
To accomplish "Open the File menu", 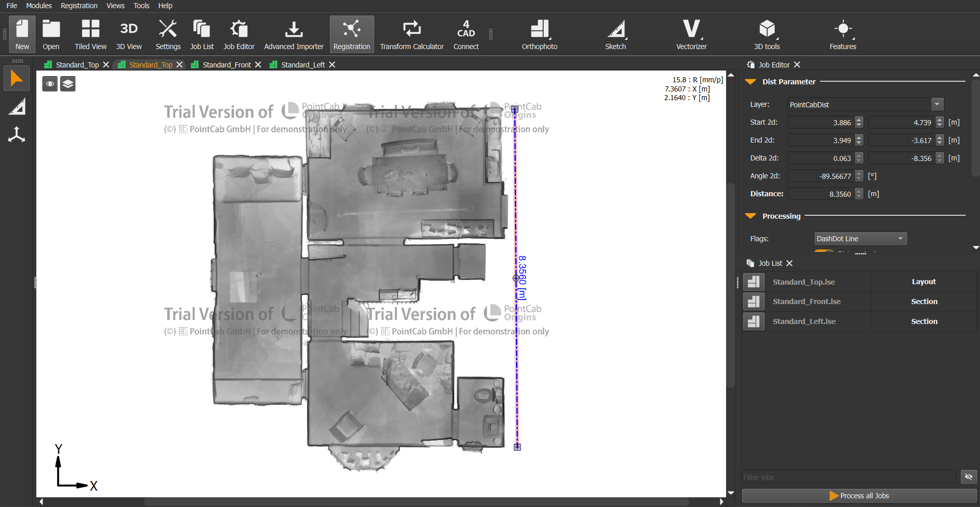I will click(12, 6).
